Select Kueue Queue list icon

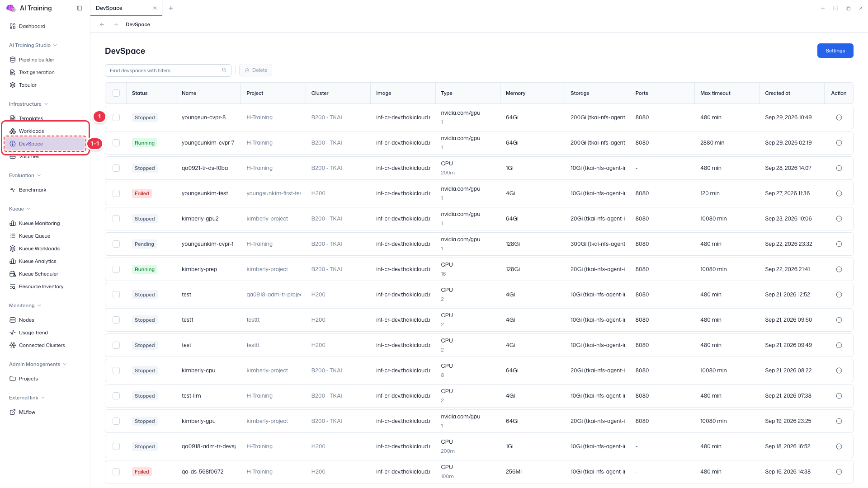point(13,236)
